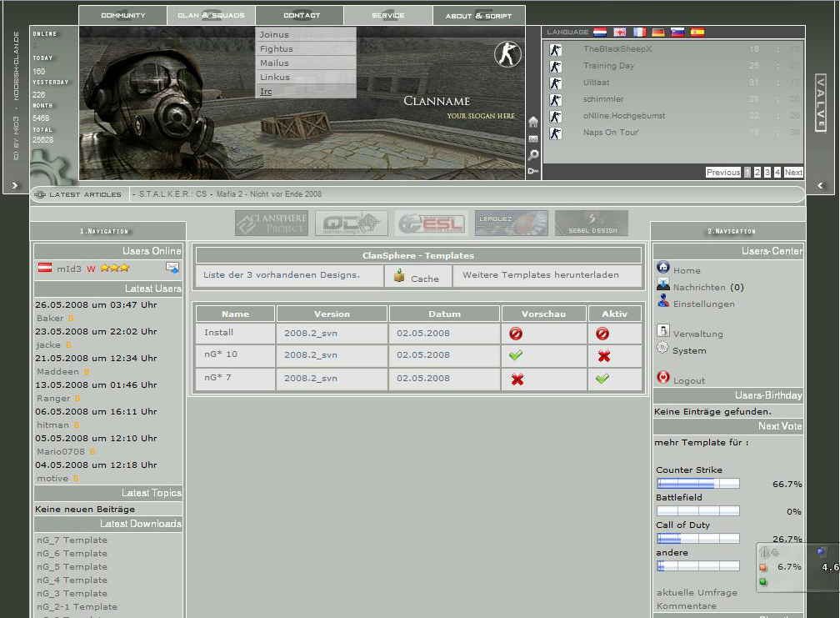Disable preview for the nG* 10 template

516,354
